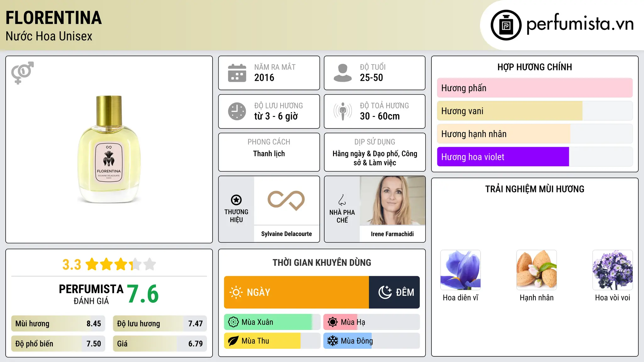
Task: Click the person icon beside Độ tuổi
Action: pyautogui.click(x=342, y=73)
